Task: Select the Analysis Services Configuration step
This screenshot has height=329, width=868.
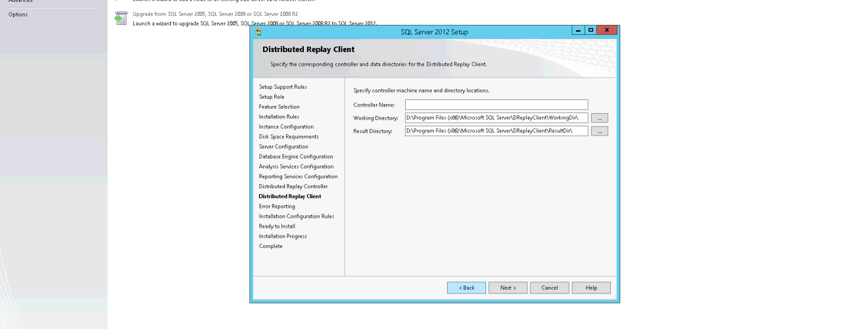Action: coord(297,166)
